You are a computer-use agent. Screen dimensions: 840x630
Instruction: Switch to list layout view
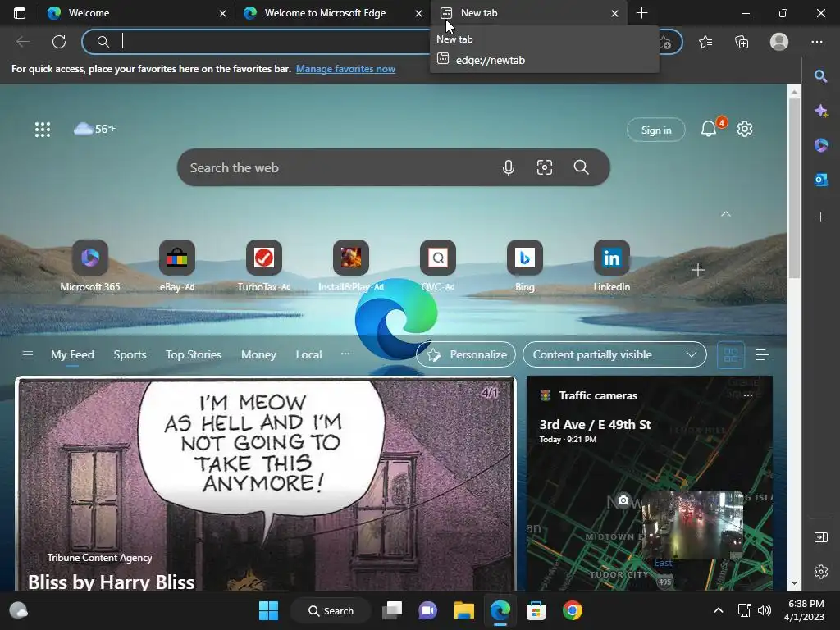point(762,354)
